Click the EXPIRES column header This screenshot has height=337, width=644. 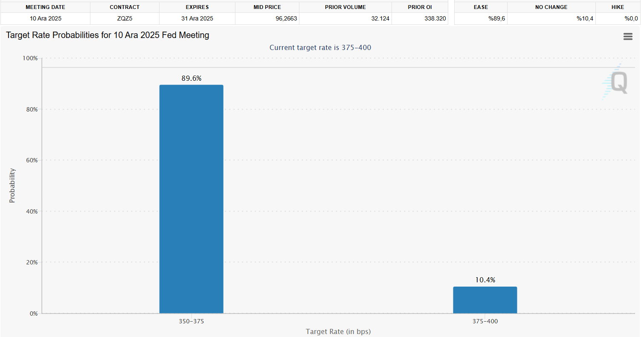click(197, 7)
